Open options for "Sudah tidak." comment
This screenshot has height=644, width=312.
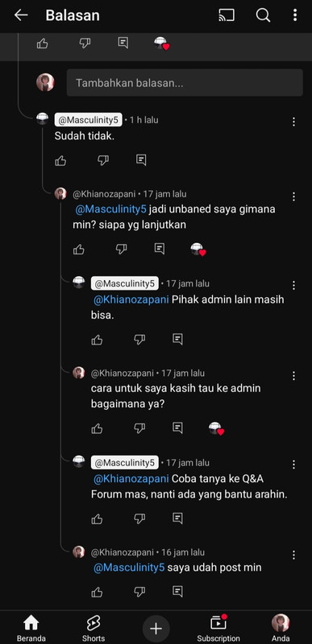pos(293,122)
